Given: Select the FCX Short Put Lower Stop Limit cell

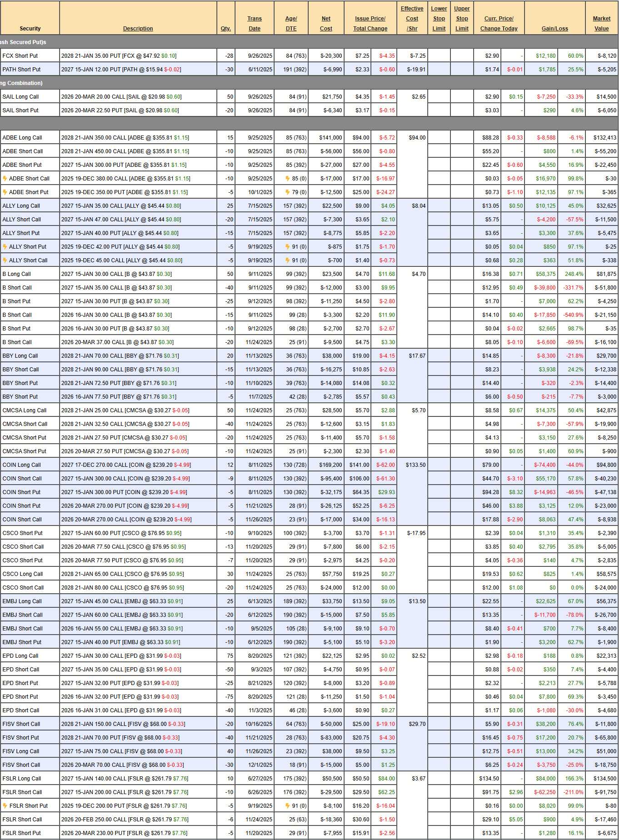Looking at the screenshot, I should [x=439, y=56].
